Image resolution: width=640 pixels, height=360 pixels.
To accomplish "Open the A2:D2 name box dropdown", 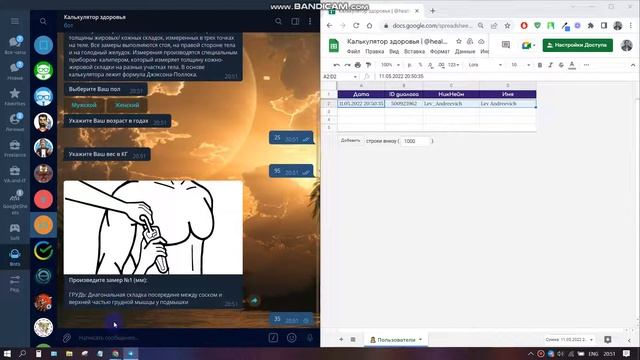I will [355, 76].
